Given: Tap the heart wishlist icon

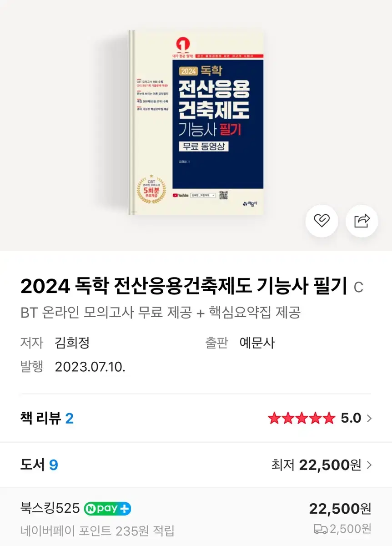Looking at the screenshot, I should (x=322, y=221).
